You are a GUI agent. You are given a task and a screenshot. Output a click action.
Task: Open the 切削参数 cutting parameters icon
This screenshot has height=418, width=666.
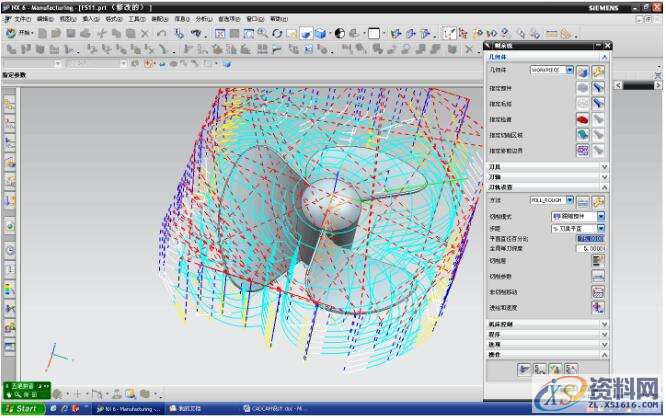(598, 275)
